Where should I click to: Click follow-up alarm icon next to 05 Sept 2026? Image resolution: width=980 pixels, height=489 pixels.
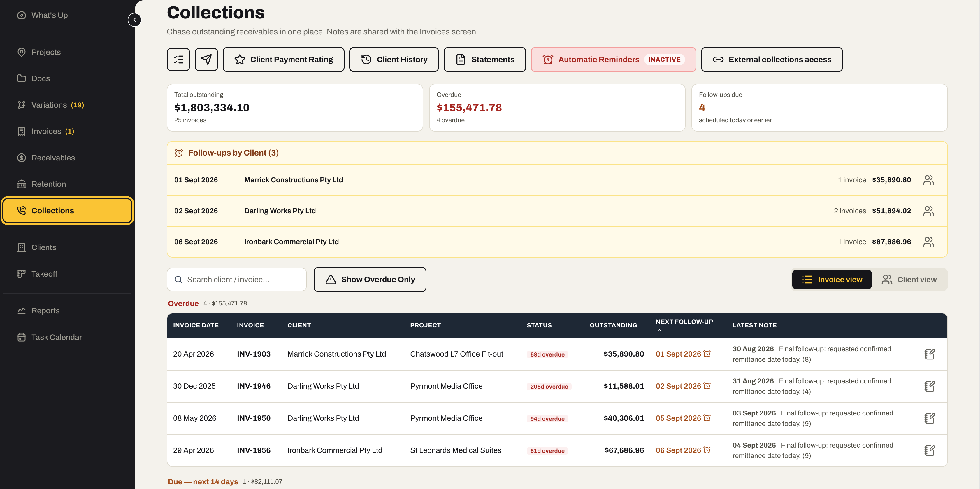(707, 418)
